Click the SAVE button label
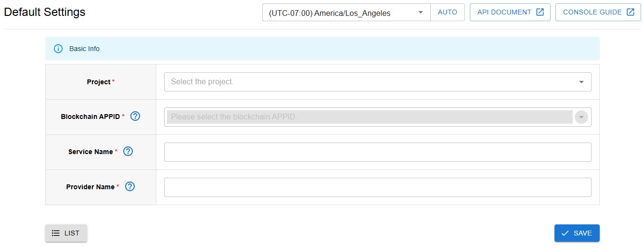Viewport: 644px width, 248px height. pos(582,233)
